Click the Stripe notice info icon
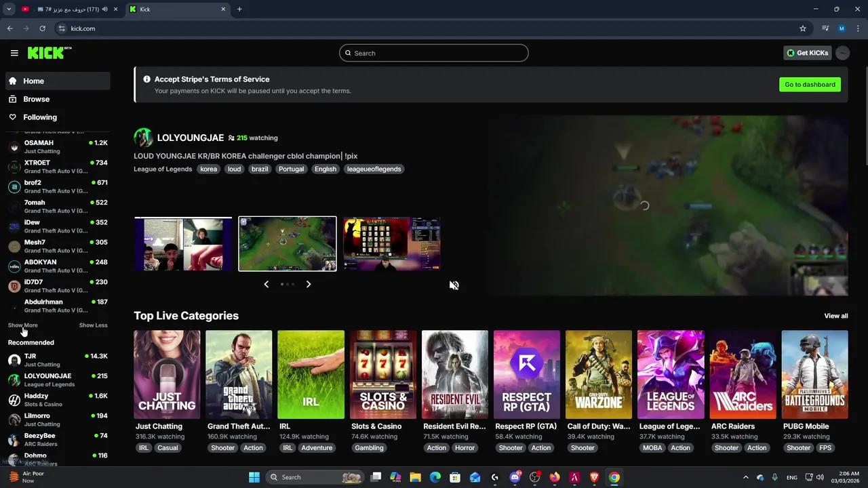868x488 pixels. (146, 79)
